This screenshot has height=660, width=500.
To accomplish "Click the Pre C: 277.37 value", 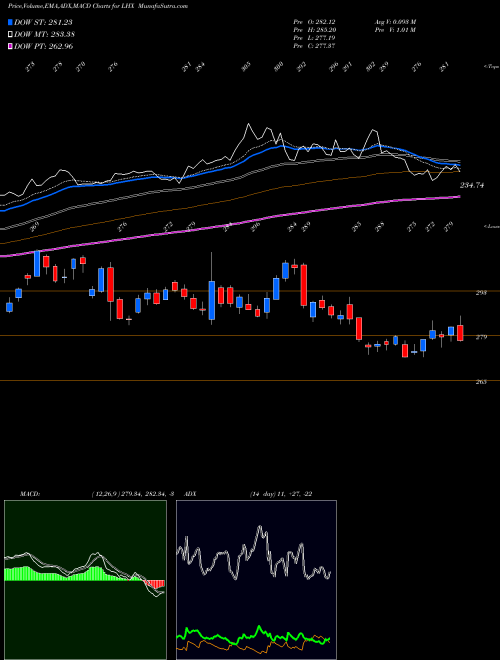I will [314, 46].
